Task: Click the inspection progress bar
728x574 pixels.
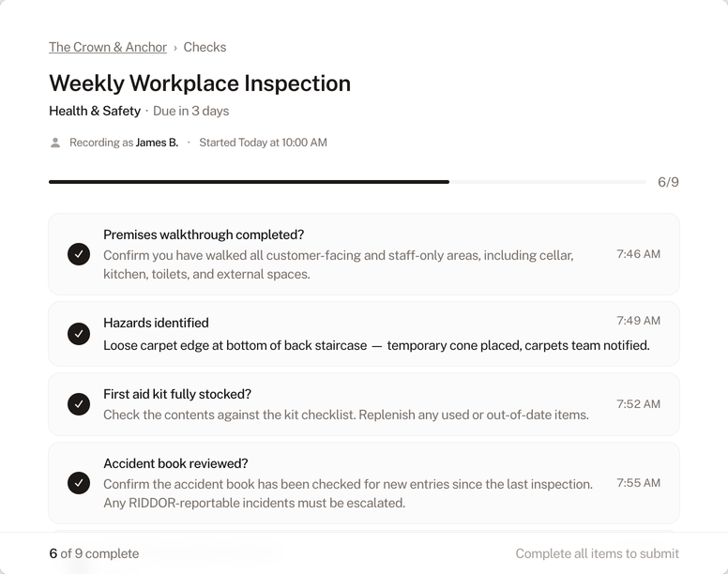Action: tap(347, 182)
